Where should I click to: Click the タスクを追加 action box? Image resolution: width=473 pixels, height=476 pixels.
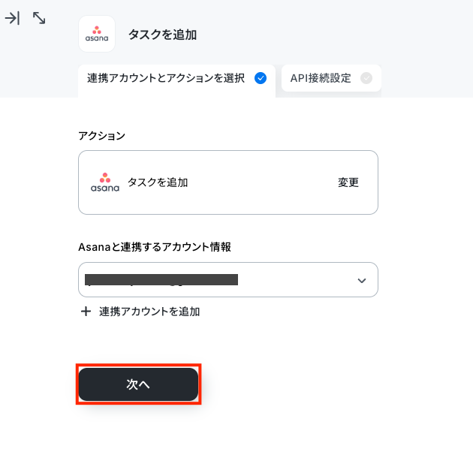(228, 182)
